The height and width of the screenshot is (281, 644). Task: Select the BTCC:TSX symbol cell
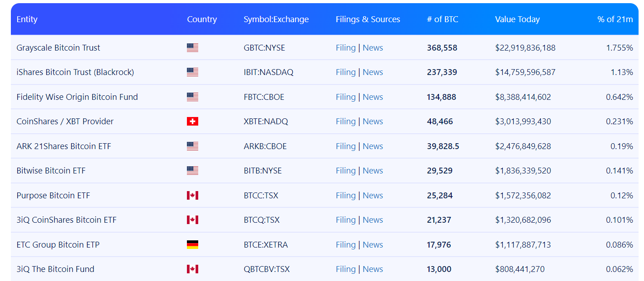click(261, 196)
